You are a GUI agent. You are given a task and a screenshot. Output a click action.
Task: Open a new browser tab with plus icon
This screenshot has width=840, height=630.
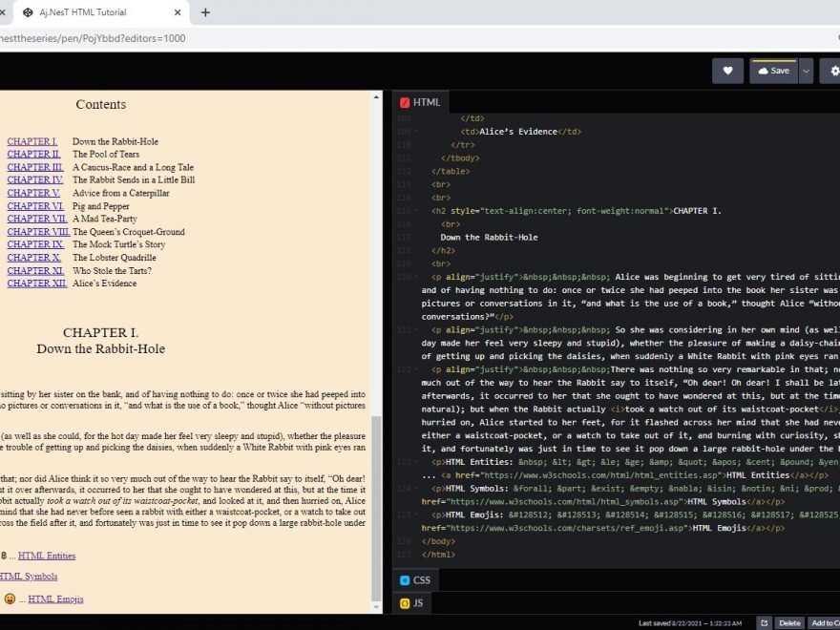[205, 12]
